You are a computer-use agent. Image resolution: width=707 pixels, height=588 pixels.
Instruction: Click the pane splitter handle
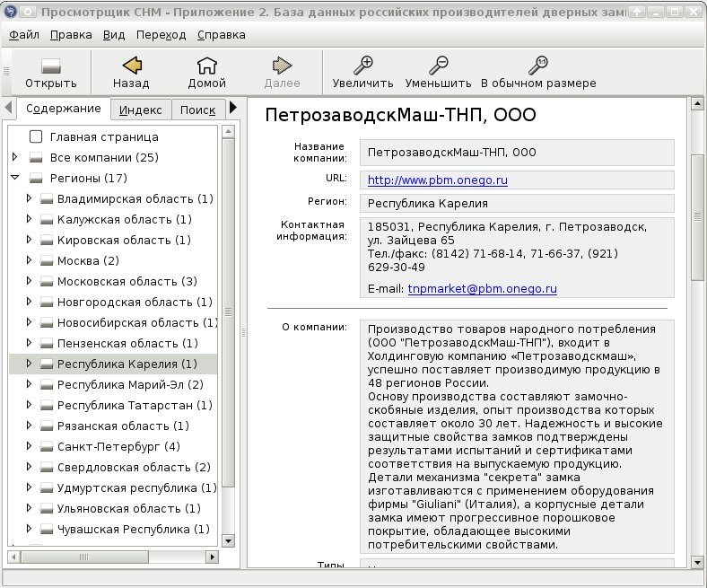pos(243,332)
